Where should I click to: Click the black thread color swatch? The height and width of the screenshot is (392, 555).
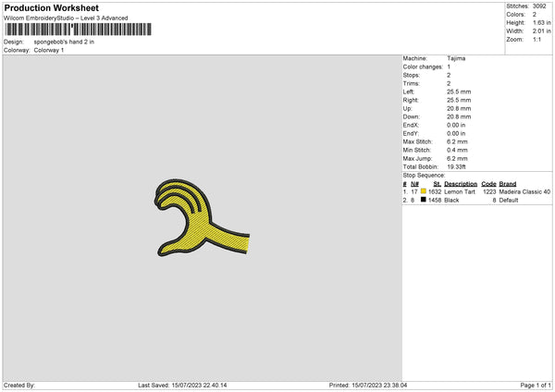coord(424,200)
